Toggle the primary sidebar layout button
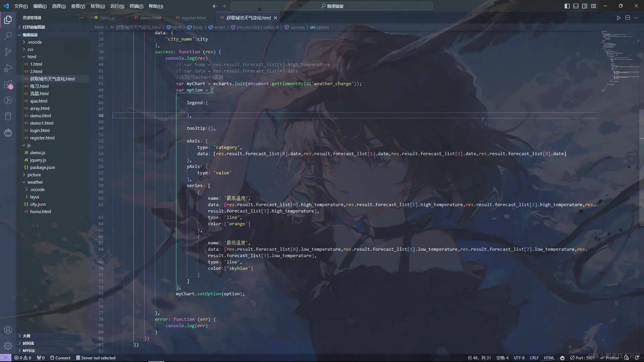This screenshot has height=362, width=644. click(x=567, y=6)
